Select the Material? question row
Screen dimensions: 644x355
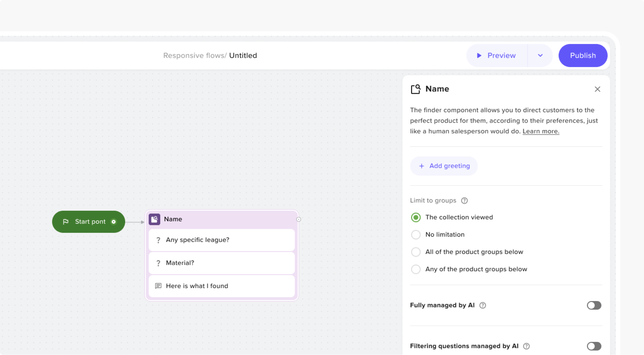pos(222,263)
